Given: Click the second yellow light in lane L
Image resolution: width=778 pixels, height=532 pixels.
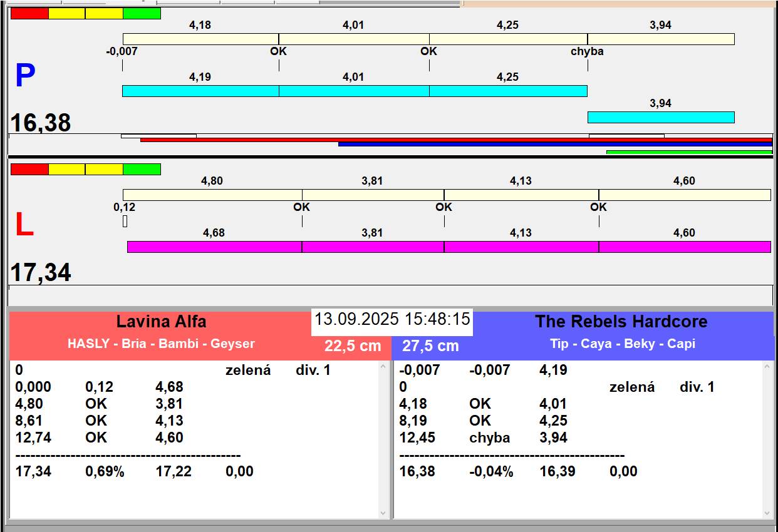Looking at the screenshot, I should click(x=104, y=169).
